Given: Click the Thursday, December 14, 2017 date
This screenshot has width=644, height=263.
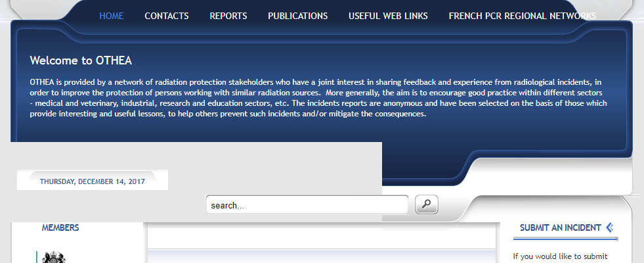Looking at the screenshot, I should point(93,181).
